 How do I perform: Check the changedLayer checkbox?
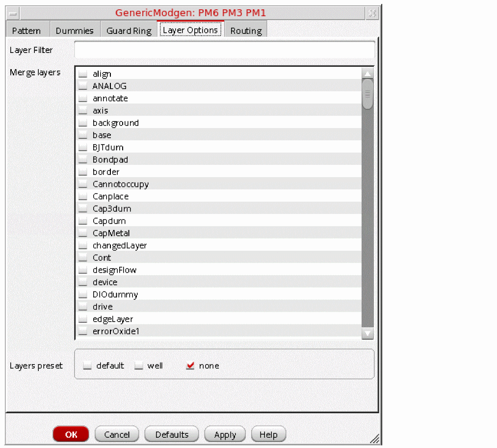[x=83, y=245]
